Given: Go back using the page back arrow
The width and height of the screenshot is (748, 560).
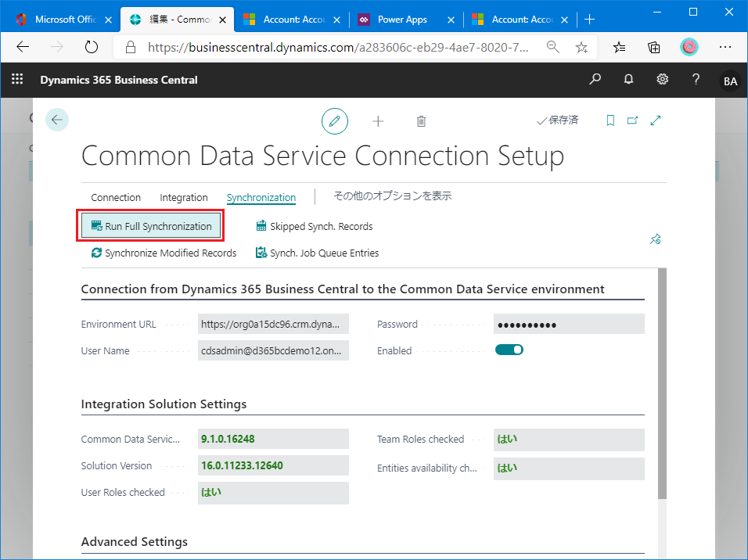Looking at the screenshot, I should (57, 120).
